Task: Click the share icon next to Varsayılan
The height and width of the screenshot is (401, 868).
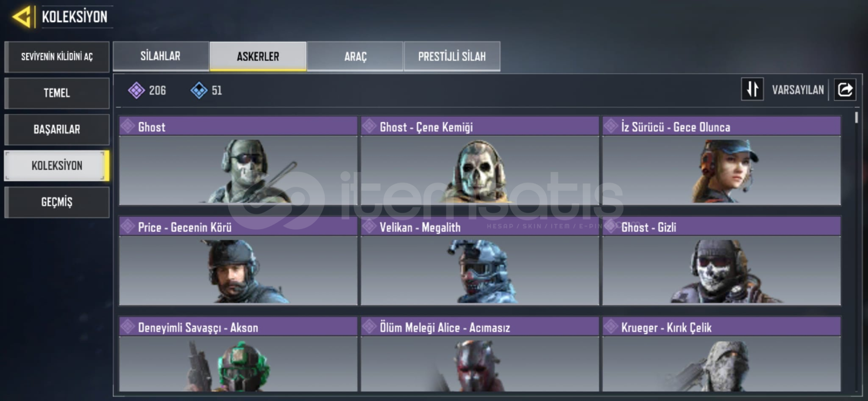Action: click(x=845, y=89)
